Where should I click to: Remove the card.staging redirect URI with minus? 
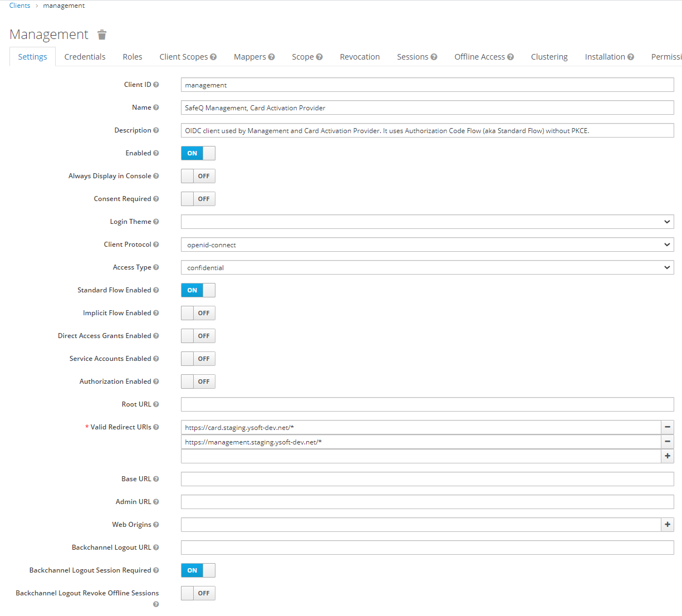coord(667,427)
